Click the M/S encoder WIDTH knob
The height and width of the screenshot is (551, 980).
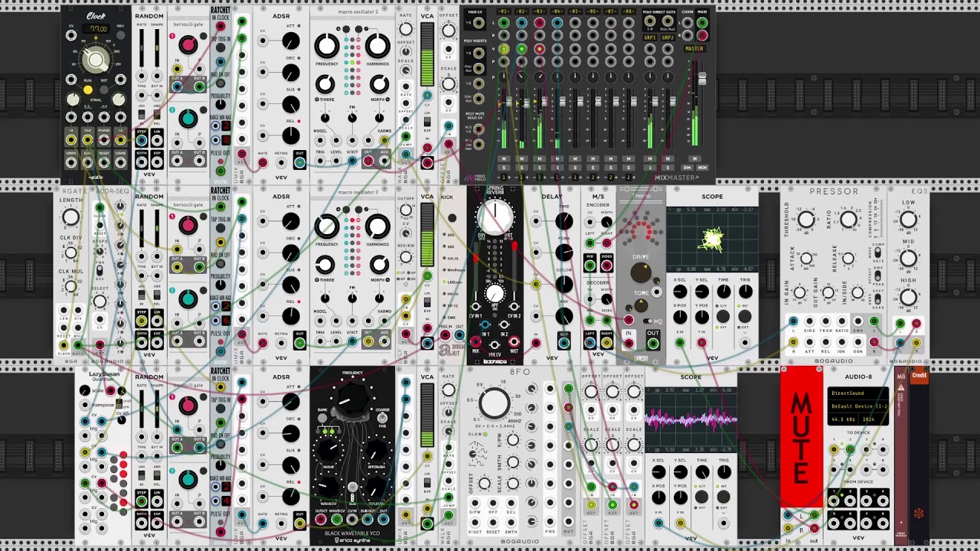[606, 223]
